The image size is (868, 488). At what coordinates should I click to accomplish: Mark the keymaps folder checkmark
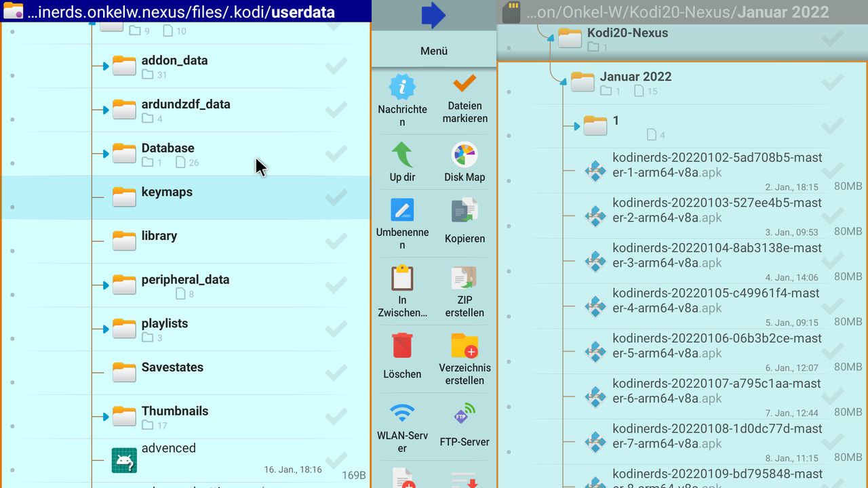(336, 198)
